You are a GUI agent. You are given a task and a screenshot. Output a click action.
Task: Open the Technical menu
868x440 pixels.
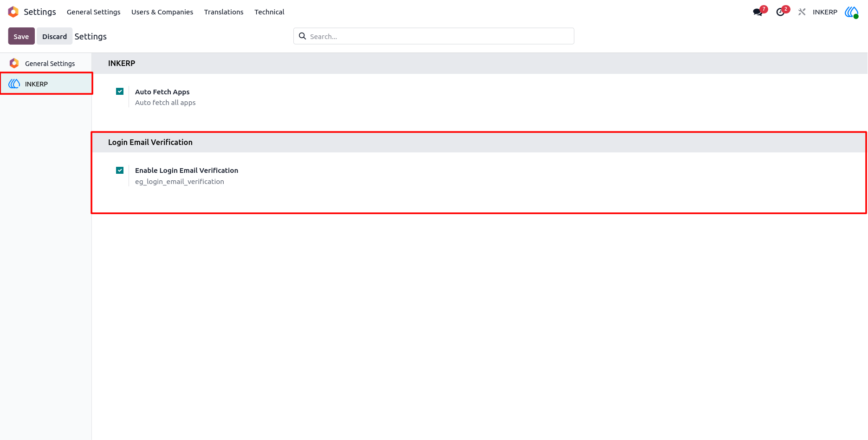(x=269, y=12)
